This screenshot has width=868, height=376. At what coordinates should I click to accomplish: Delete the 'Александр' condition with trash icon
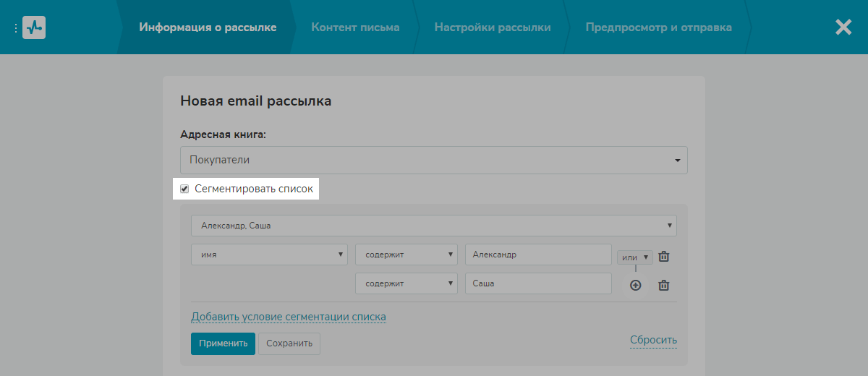[663, 257]
